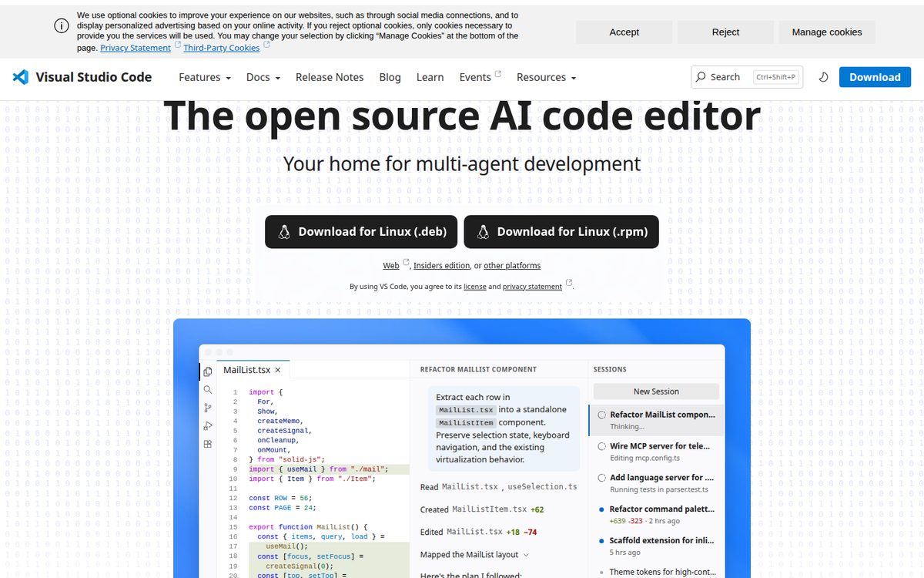The width and height of the screenshot is (924, 578).
Task: Expand the Features dropdown menu
Action: [205, 77]
